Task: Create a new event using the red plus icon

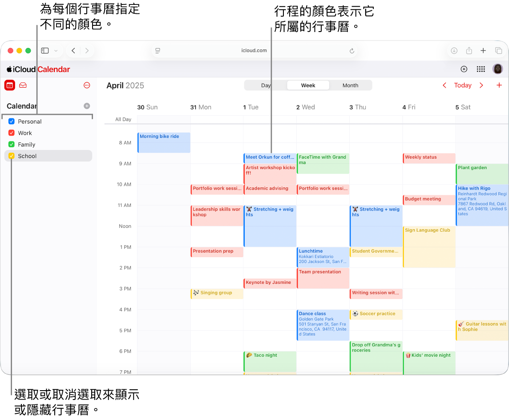Action: click(499, 85)
